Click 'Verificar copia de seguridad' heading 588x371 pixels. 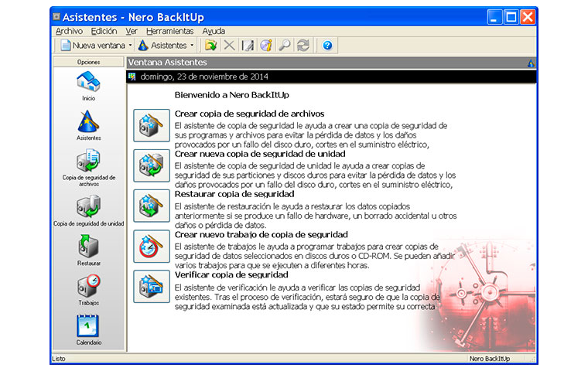click(231, 275)
